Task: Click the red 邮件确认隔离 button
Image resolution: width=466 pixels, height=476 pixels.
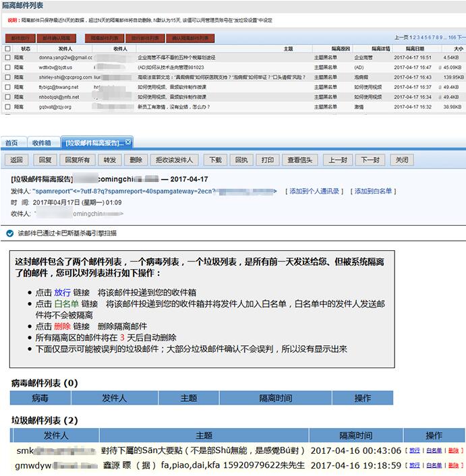Action: coord(57,38)
